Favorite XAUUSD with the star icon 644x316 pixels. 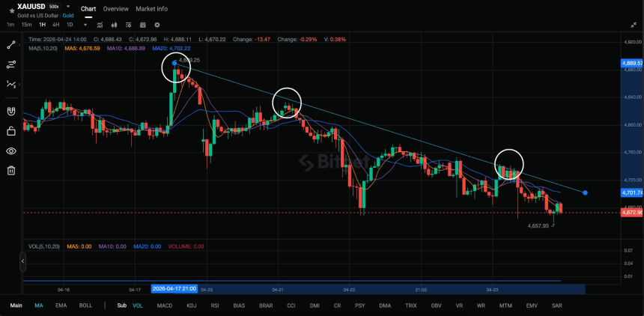[12, 10]
